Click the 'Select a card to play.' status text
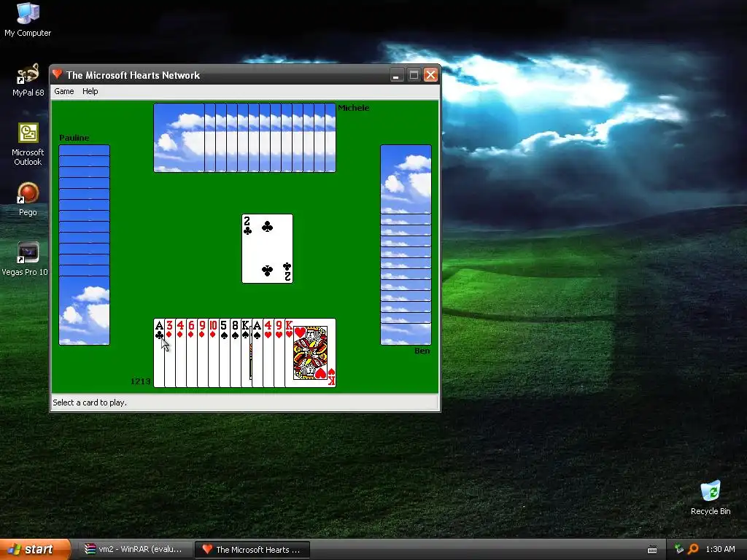 point(90,402)
